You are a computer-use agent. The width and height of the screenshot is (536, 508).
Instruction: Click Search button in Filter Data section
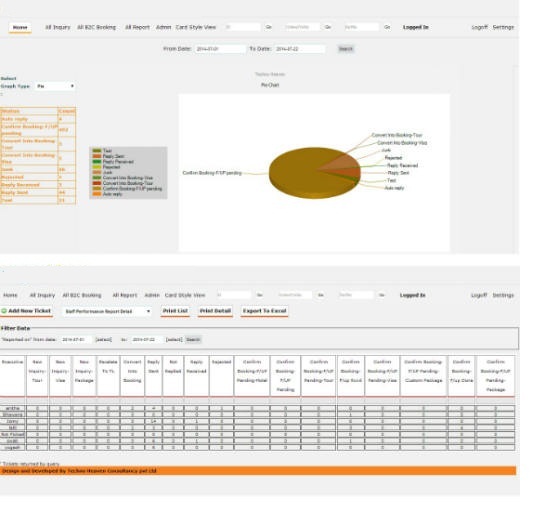[193, 340]
